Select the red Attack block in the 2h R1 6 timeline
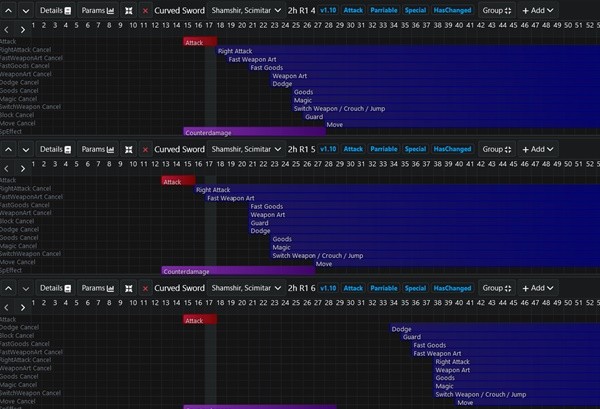The height and width of the screenshot is (409, 600). click(200, 321)
